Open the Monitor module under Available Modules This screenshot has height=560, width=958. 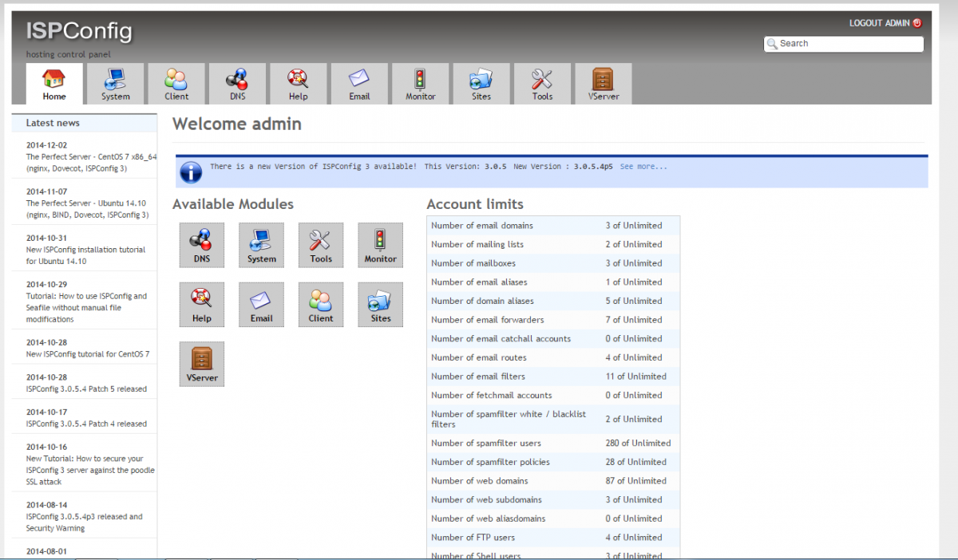[381, 245]
